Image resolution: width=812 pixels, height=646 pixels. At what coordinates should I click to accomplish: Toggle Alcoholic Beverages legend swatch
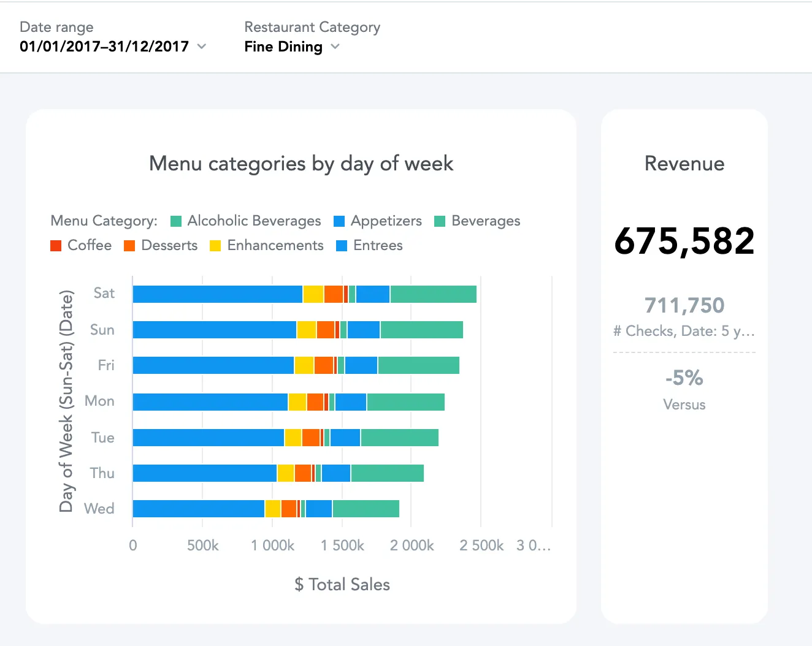176,221
